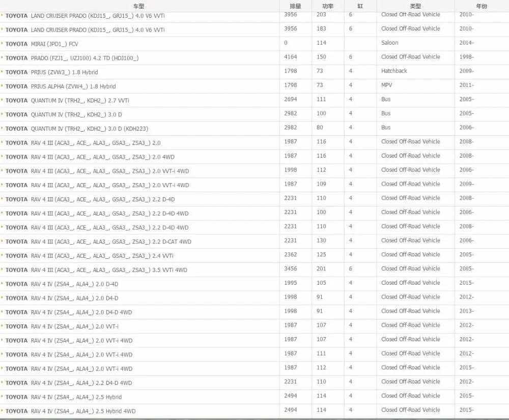This screenshot has height=420, width=509.
Task: Click the Saloon type cell
Action: point(389,43)
